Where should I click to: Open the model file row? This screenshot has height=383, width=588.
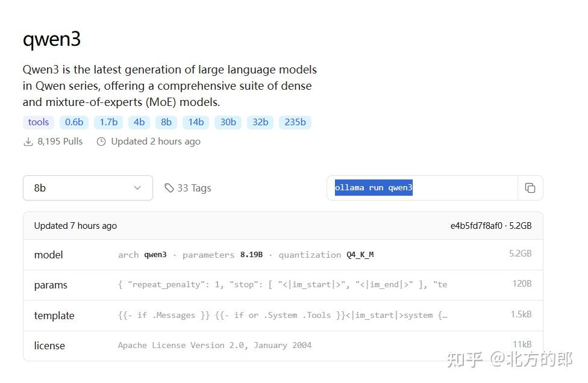[x=283, y=255]
